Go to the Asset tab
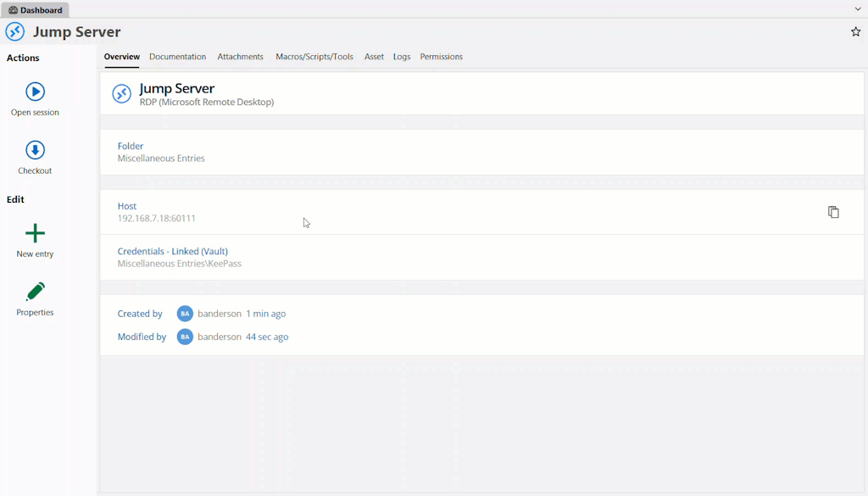 pyautogui.click(x=374, y=57)
